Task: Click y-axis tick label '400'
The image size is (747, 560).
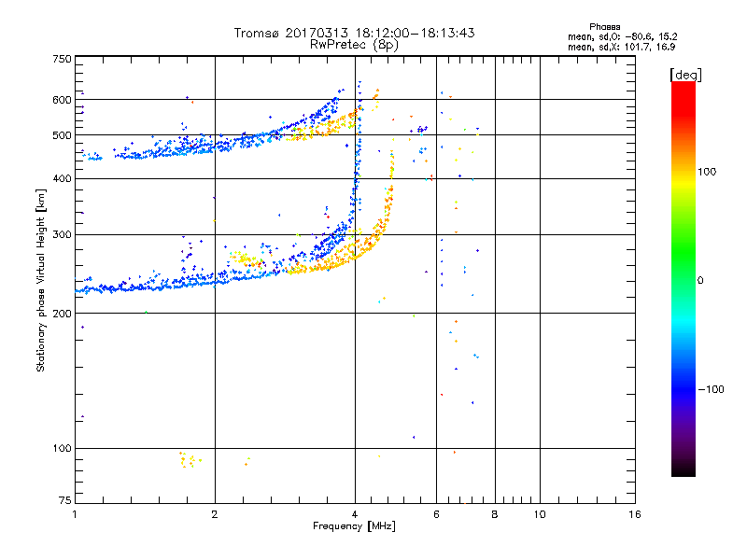Action: (63, 179)
